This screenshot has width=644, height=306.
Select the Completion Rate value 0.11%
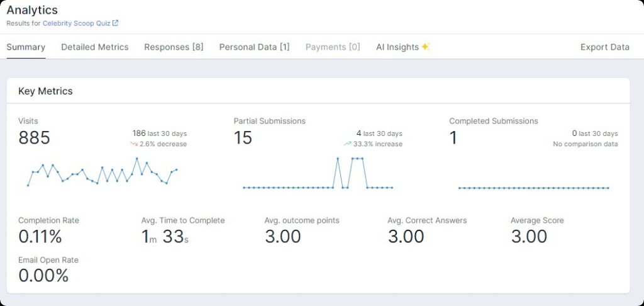40,237
